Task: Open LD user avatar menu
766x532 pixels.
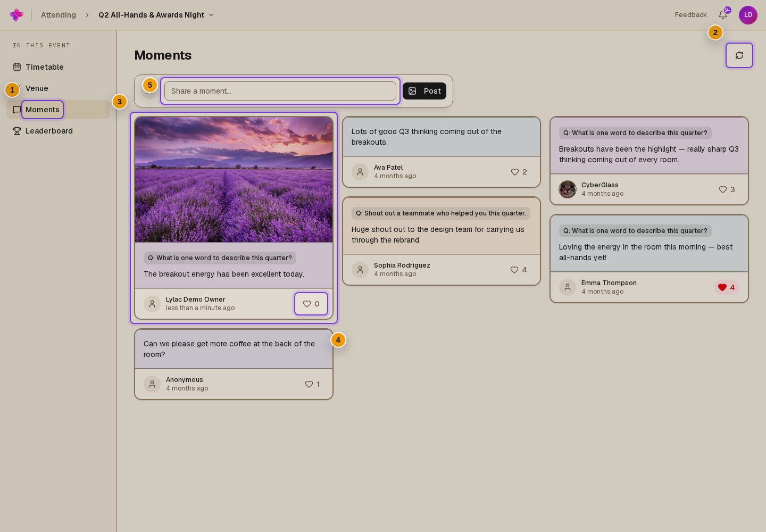Action: tap(748, 15)
